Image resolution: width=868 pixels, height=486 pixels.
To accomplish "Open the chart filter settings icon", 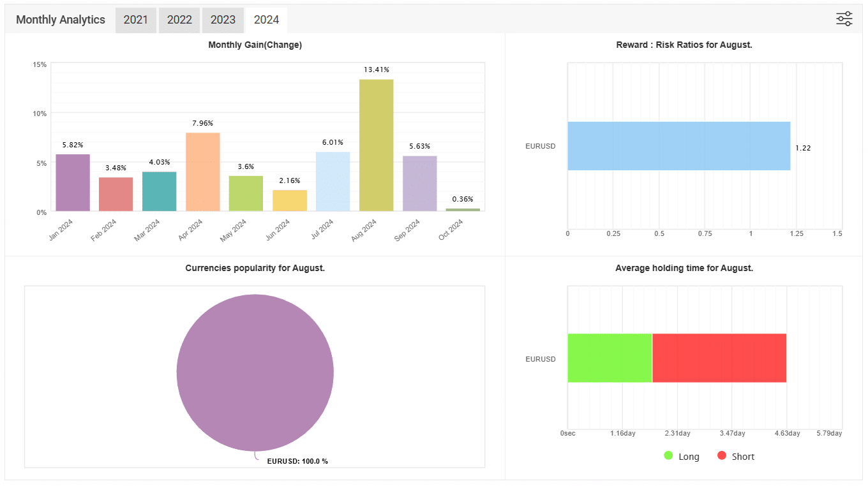I will [844, 19].
